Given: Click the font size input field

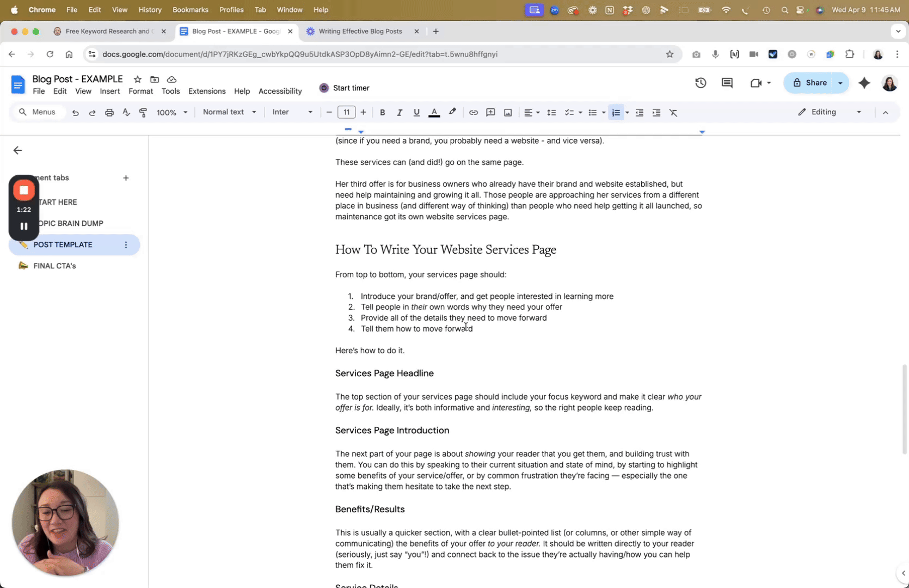Looking at the screenshot, I should click(x=346, y=113).
